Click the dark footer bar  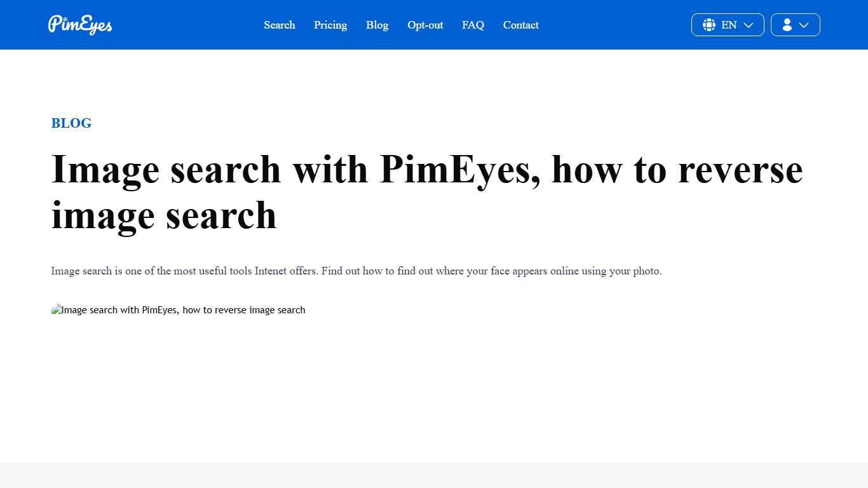434,477
